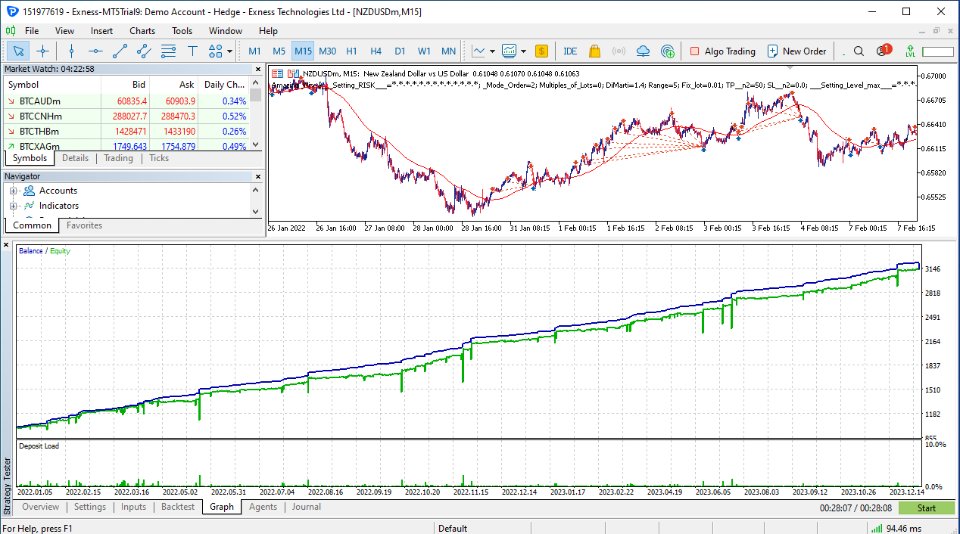Viewport: 960px width, 534px height.
Task: Open the Help menu
Action: point(268,31)
